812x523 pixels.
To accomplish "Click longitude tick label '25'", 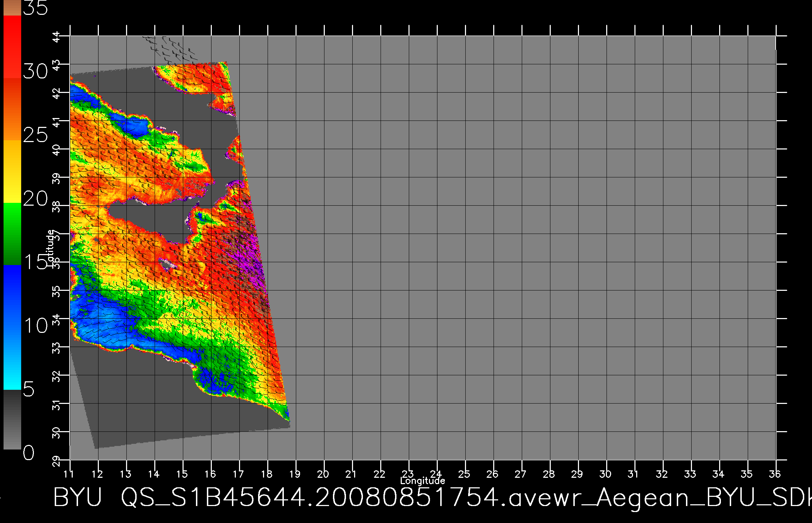I will (x=465, y=474).
